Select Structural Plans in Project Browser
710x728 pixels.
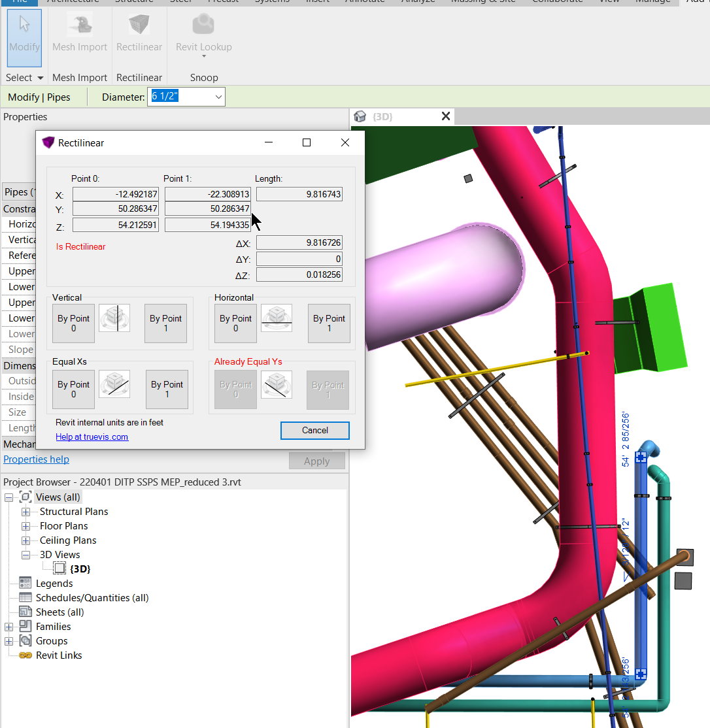(x=74, y=512)
